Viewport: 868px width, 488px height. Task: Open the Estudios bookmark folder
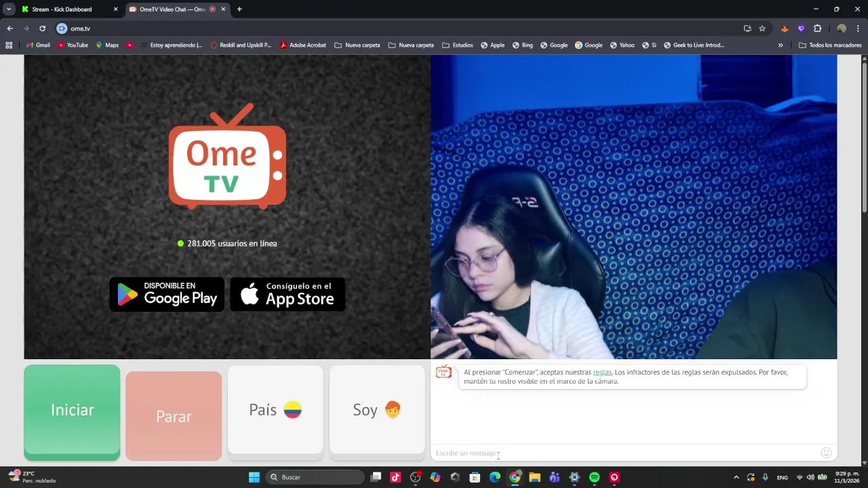(458, 45)
